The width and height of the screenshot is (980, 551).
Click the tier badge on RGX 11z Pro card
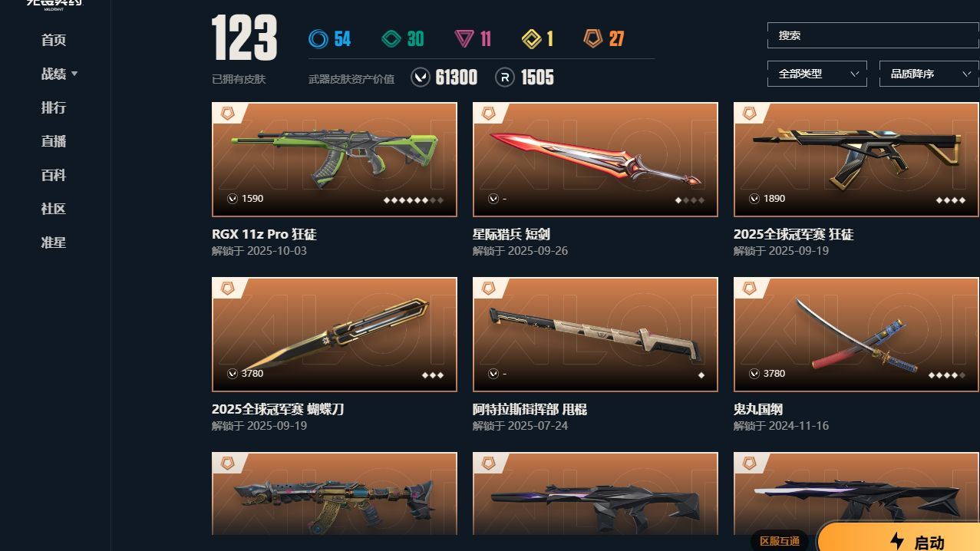(228, 113)
